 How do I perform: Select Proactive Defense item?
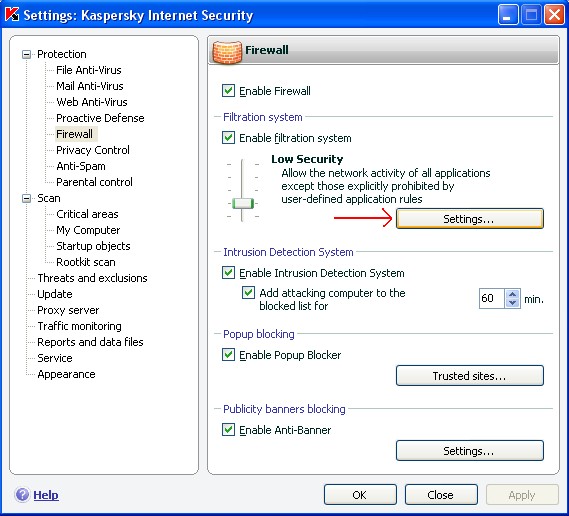(x=100, y=118)
